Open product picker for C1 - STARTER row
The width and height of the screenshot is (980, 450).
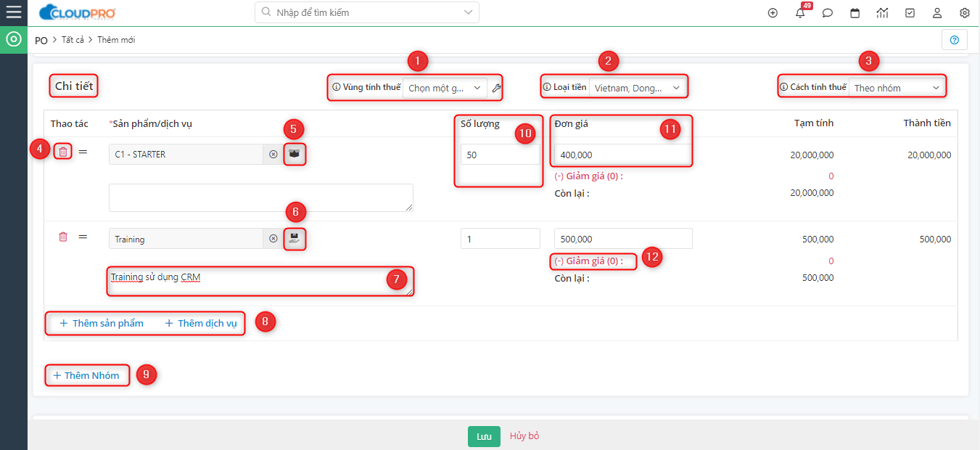294,154
